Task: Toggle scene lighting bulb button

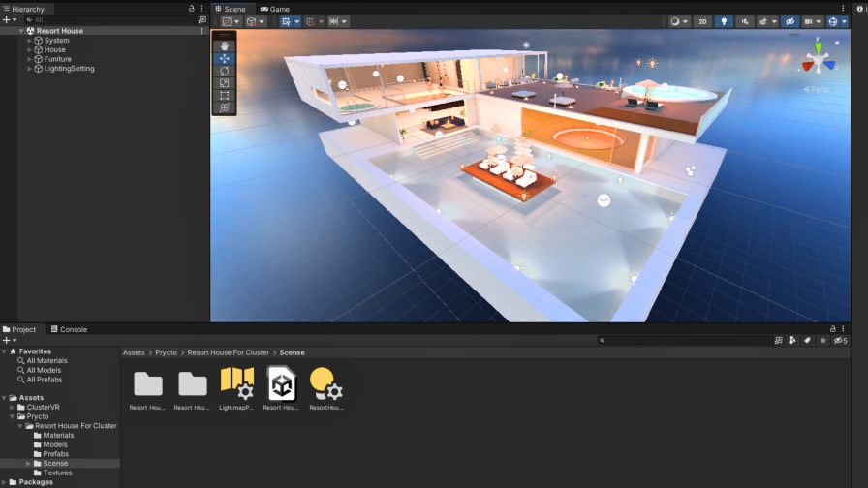Action: (724, 21)
